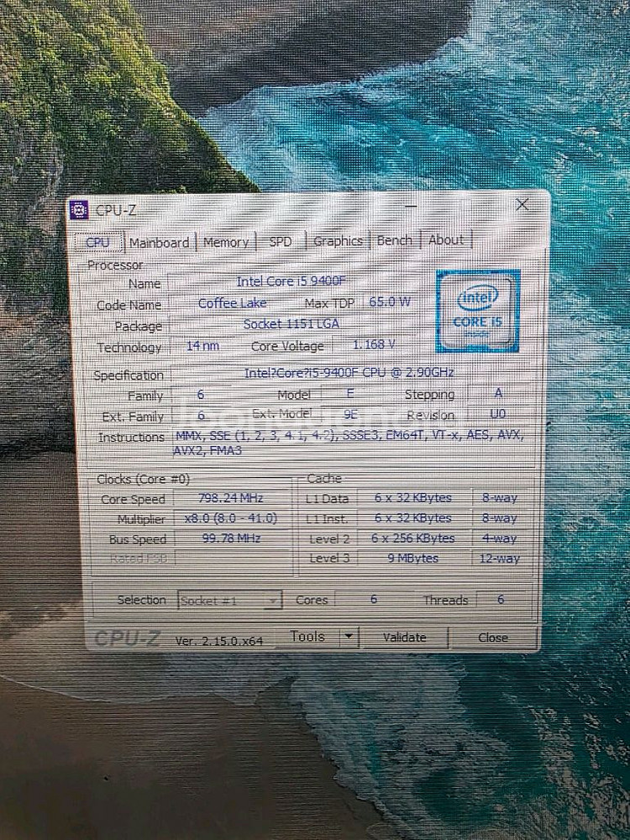Minimize the CPU-Z window
630x840 pixels.
pos(412,206)
